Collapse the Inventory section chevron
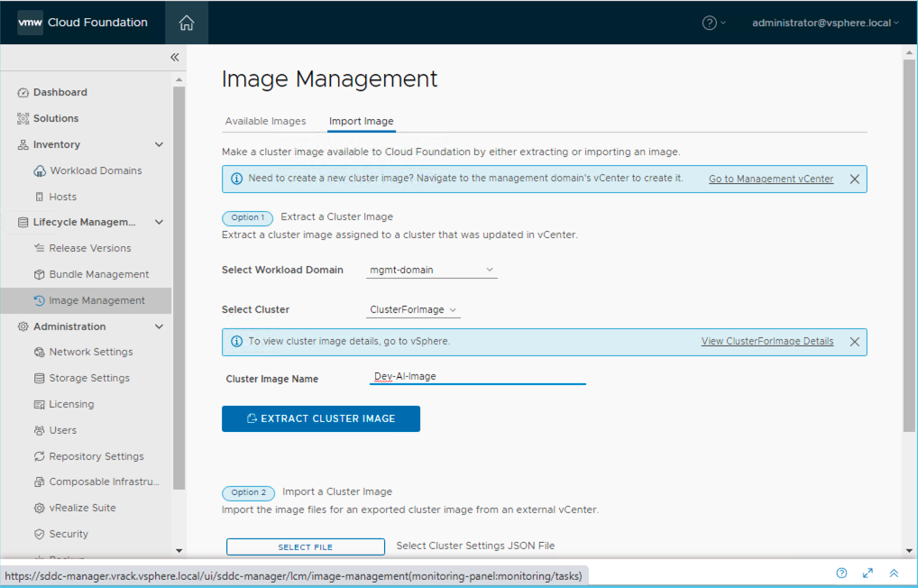The width and height of the screenshot is (918, 588). click(x=160, y=144)
